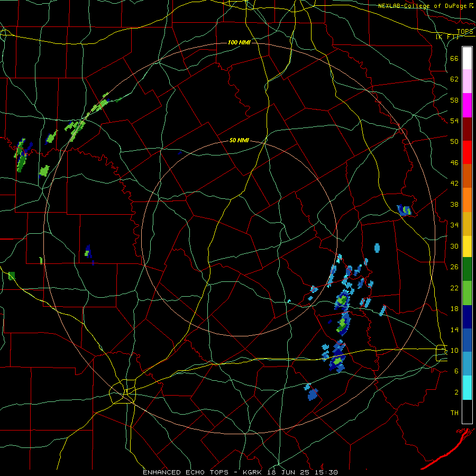Click the 46 legend value

tap(454, 163)
